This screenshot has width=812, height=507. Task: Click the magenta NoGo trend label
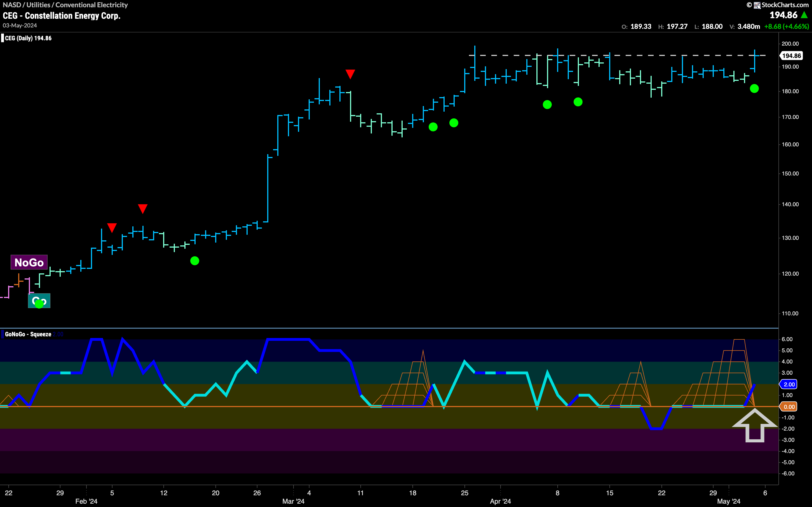click(29, 262)
